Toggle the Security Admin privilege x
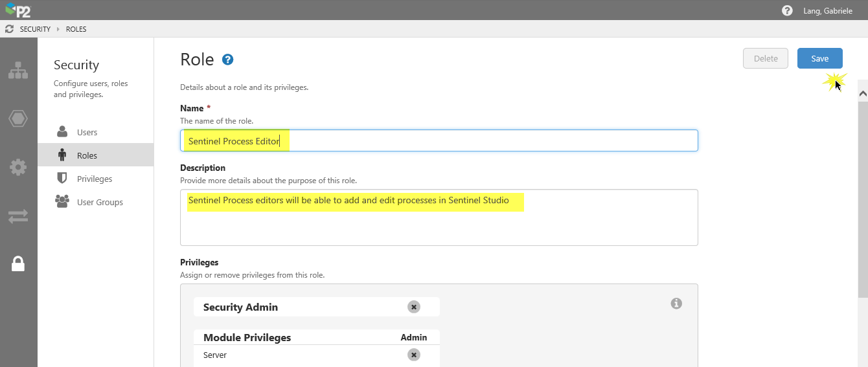Image resolution: width=868 pixels, height=367 pixels. [413, 307]
